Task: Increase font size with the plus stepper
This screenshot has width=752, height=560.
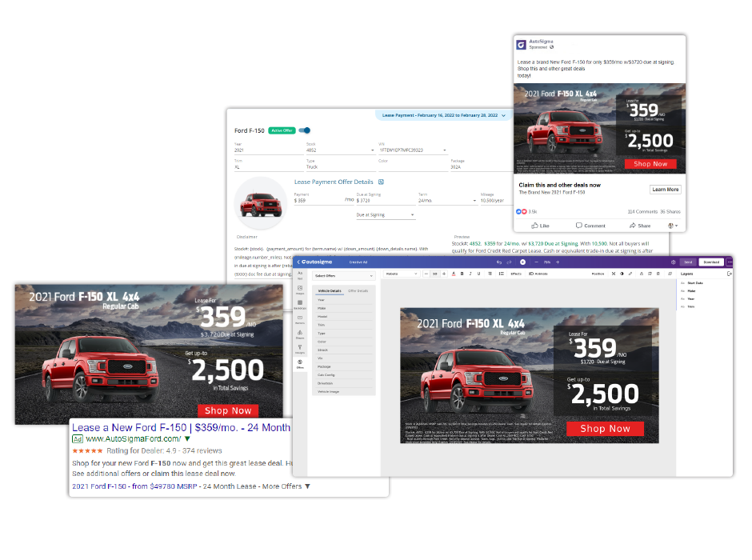Action: tap(444, 274)
